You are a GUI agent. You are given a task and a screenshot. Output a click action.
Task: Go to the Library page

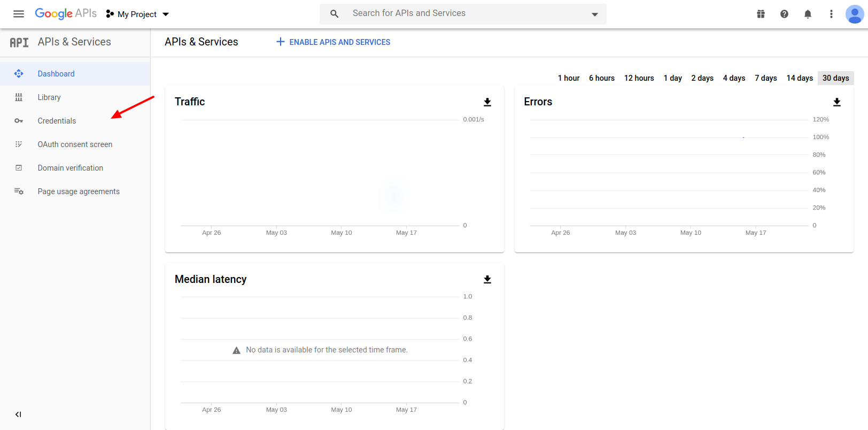pos(49,97)
